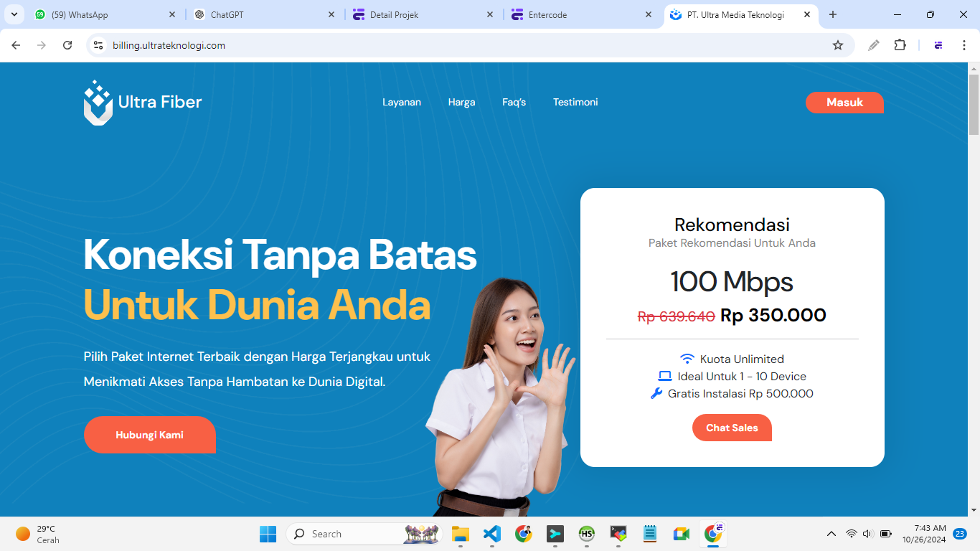
Task: Open the clock and date panel
Action: pos(924,534)
